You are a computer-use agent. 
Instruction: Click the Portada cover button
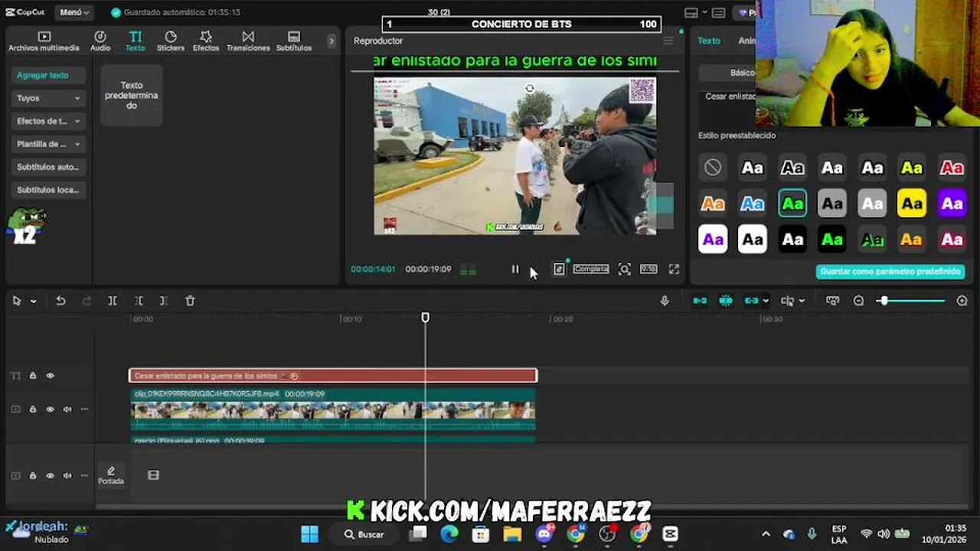coord(111,475)
